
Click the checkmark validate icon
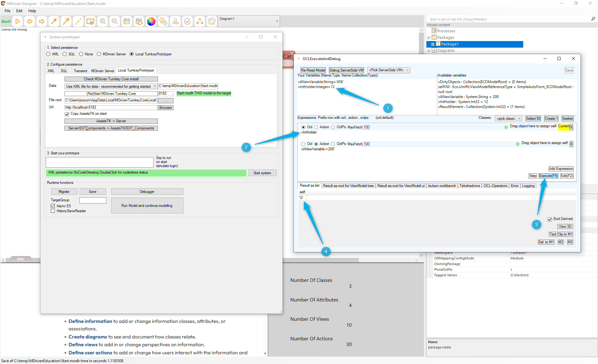(x=187, y=21)
